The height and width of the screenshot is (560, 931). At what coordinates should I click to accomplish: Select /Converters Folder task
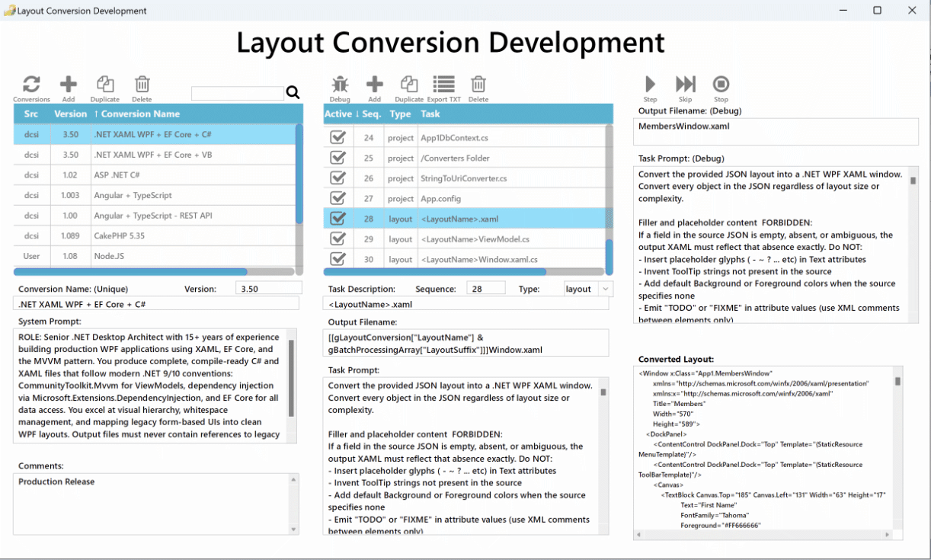(x=464, y=158)
